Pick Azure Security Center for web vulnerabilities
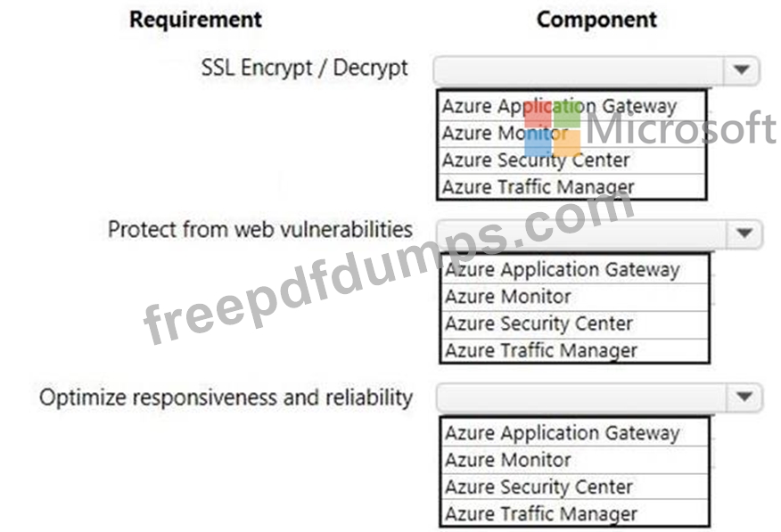The height and width of the screenshot is (532, 781). coord(575,324)
